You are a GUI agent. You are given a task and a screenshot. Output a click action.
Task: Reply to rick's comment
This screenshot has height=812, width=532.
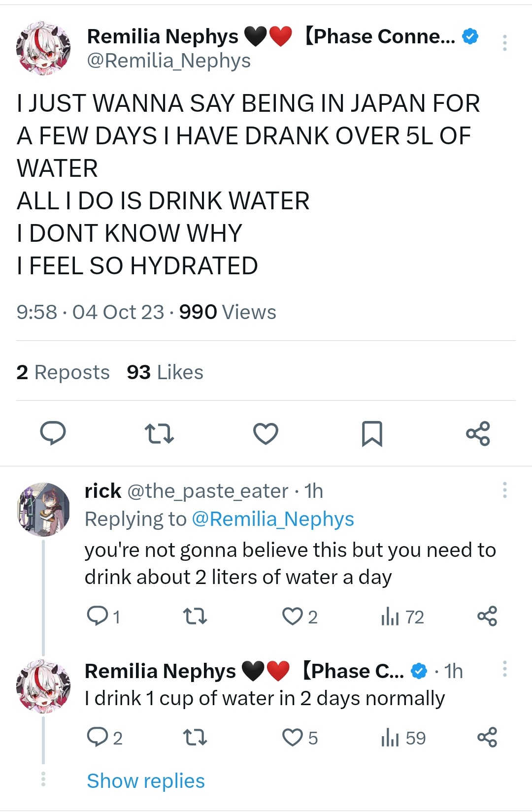coord(97,617)
